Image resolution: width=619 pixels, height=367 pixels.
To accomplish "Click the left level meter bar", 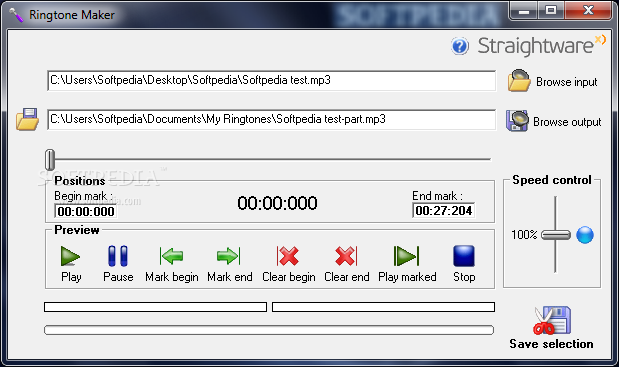I will point(156,307).
